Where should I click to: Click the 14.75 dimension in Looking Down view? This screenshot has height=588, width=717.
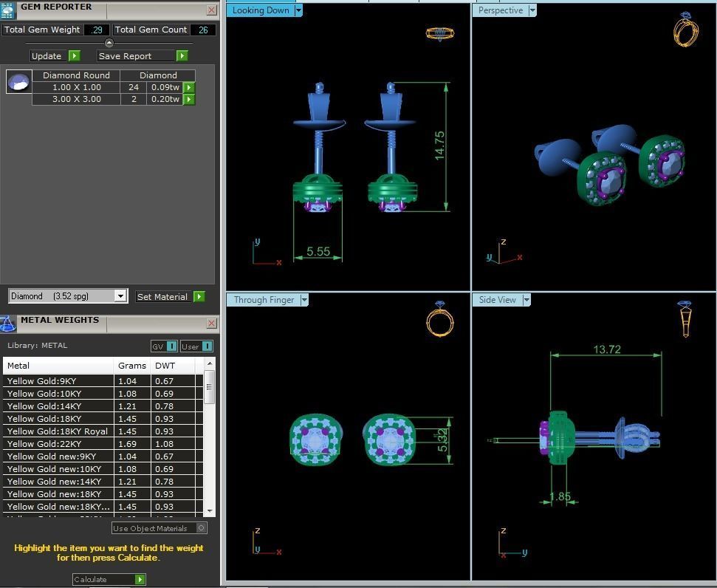pyautogui.click(x=439, y=146)
